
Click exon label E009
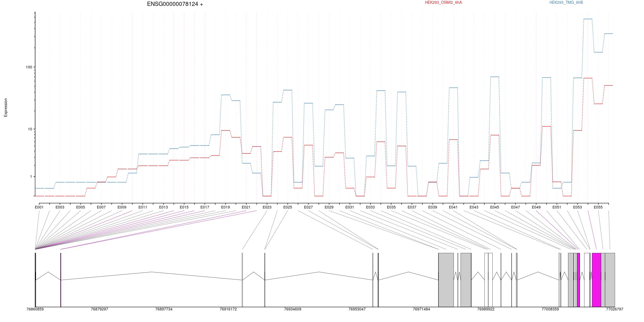tap(122, 207)
